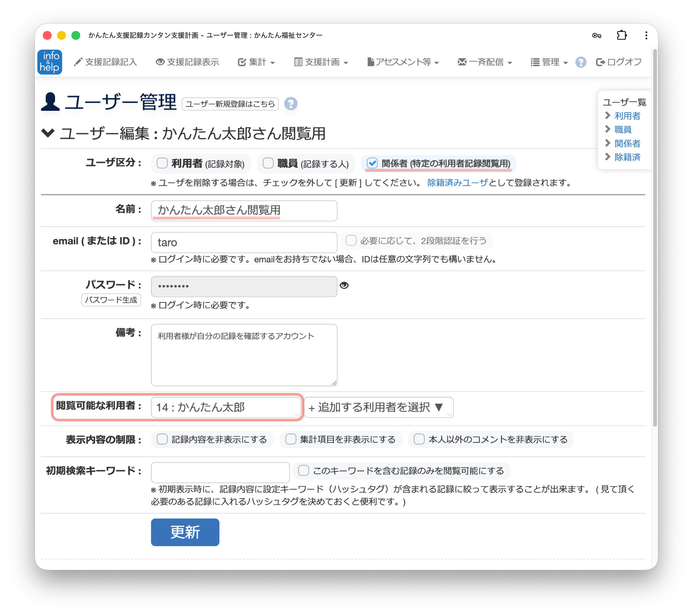Open the 支援計画 dropdown menu

click(x=321, y=62)
